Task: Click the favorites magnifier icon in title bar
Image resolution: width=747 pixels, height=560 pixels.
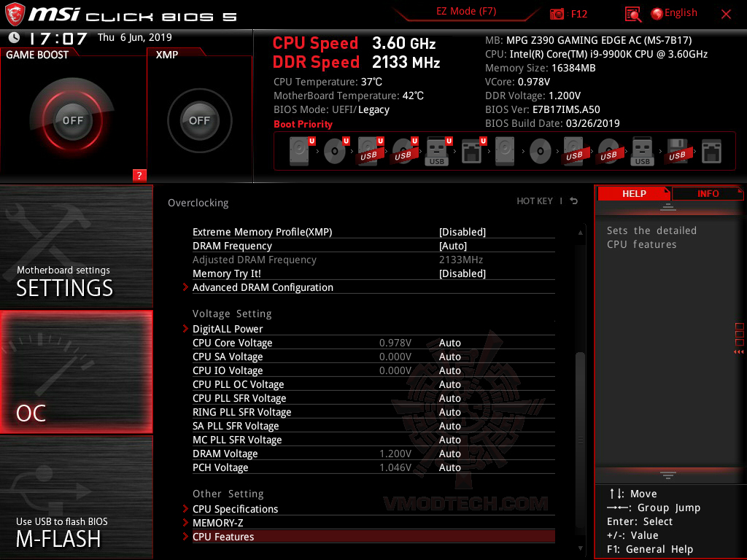Action: click(x=632, y=12)
